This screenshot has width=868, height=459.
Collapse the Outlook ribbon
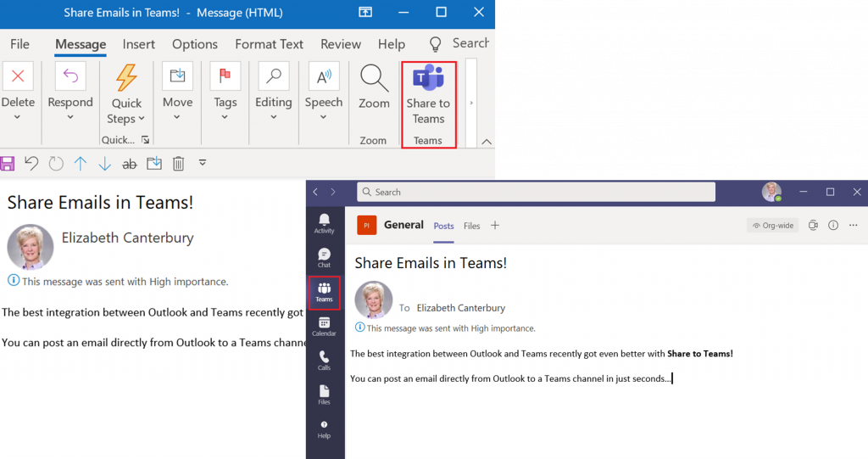coord(487,142)
